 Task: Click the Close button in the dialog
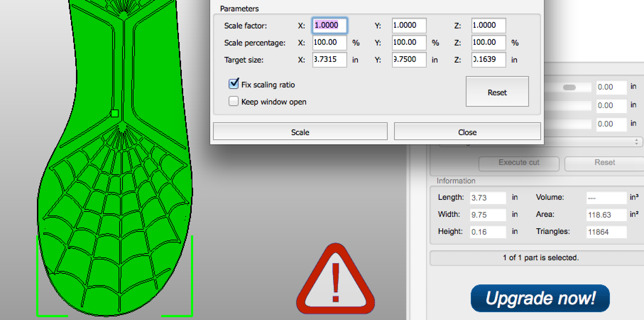467,132
